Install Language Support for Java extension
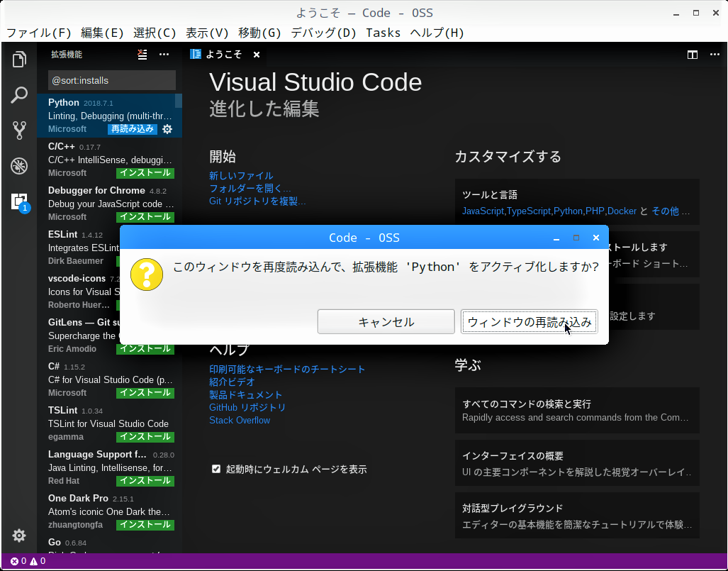728x571 pixels. pos(145,481)
